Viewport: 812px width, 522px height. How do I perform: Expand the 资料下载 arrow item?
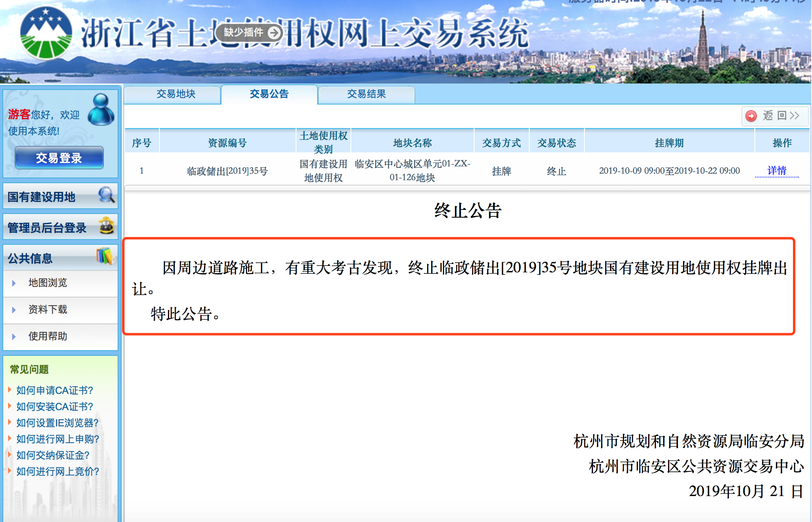[14, 310]
